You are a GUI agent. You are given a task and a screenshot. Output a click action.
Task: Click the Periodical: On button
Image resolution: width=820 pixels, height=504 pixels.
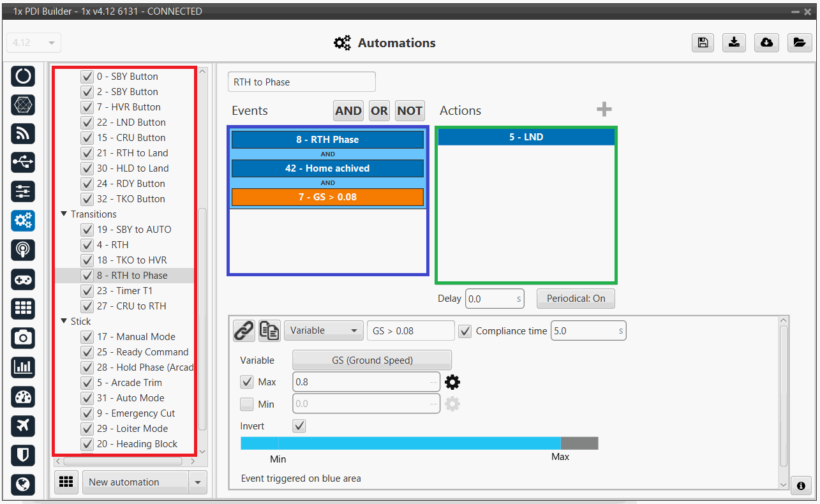click(x=576, y=299)
